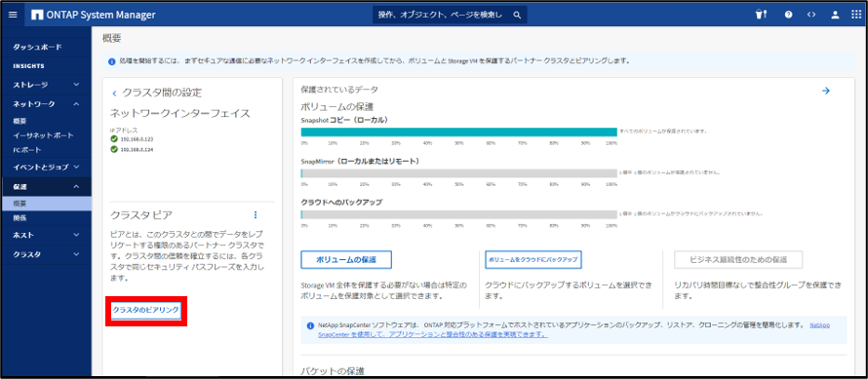Click ボリュームをクラウドにバックアップ button
The width and height of the screenshot is (868, 379).
[x=533, y=259]
